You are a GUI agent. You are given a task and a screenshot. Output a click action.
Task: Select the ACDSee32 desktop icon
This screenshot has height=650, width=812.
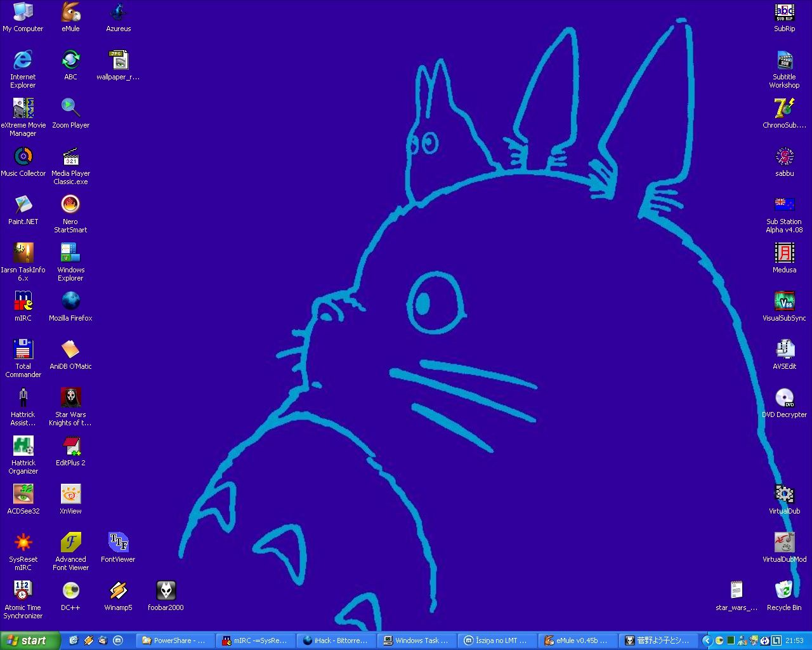point(23,500)
